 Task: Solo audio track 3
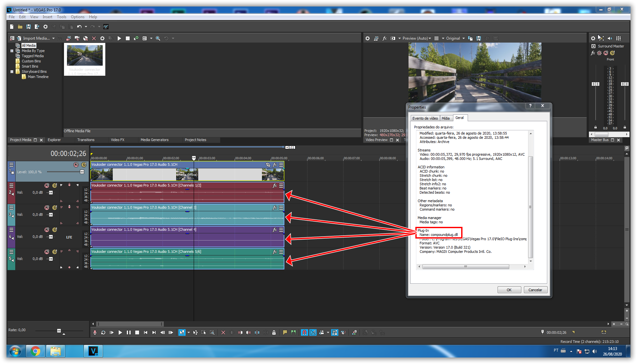coord(54,208)
